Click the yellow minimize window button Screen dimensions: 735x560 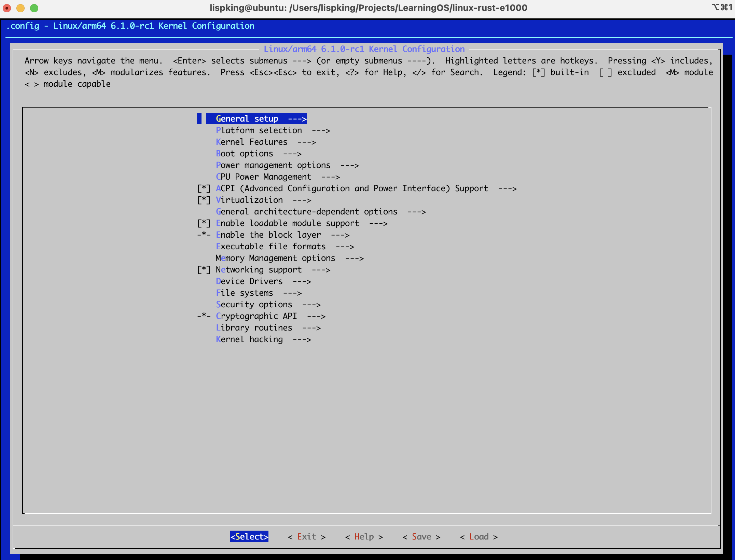click(x=20, y=8)
